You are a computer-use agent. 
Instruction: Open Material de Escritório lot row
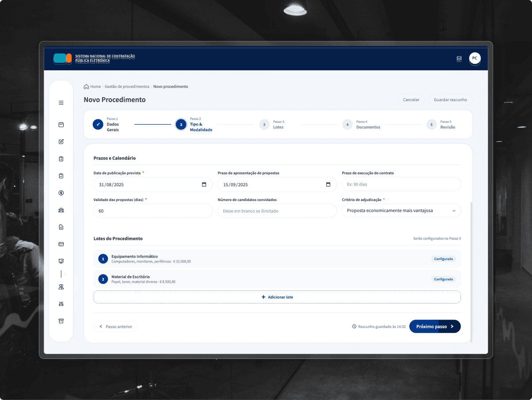[x=277, y=279]
